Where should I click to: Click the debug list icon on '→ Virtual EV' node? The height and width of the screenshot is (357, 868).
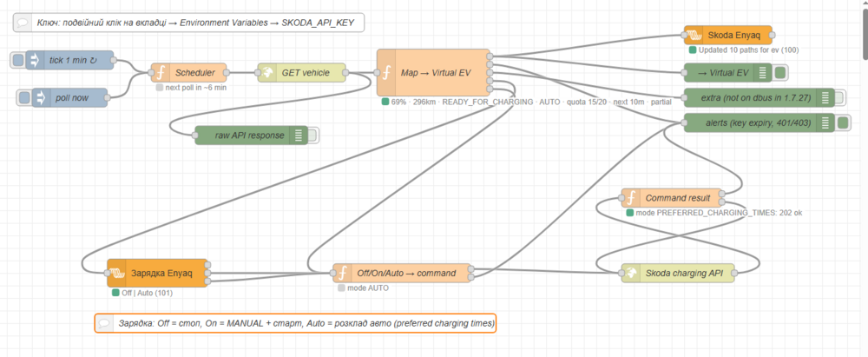pos(762,73)
